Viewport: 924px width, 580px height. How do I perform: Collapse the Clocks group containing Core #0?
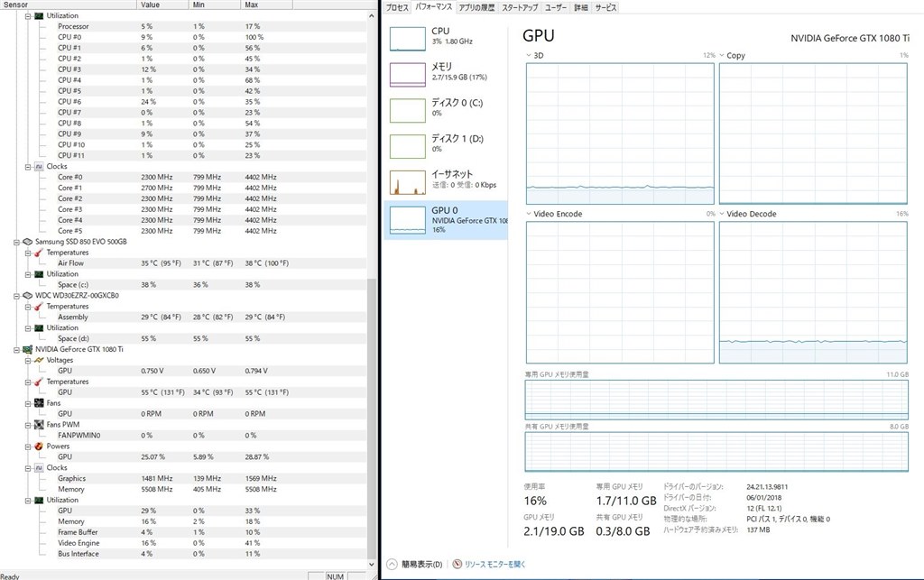[x=28, y=167]
